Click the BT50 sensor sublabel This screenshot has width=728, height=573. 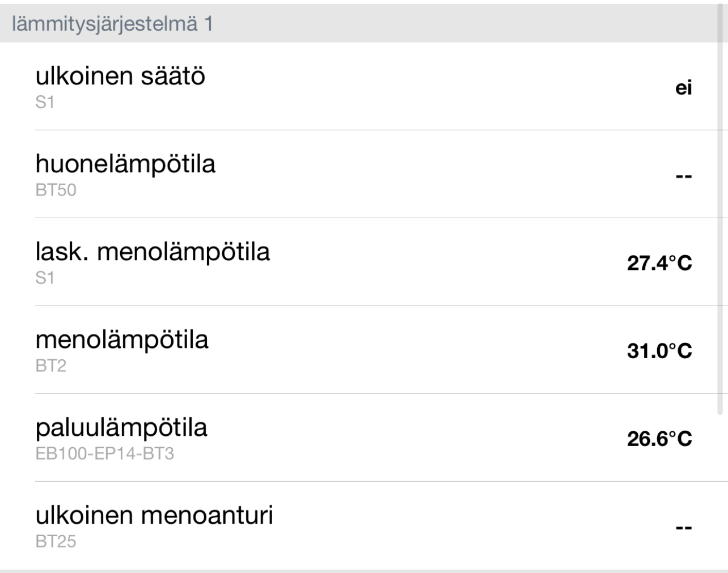[56, 190]
